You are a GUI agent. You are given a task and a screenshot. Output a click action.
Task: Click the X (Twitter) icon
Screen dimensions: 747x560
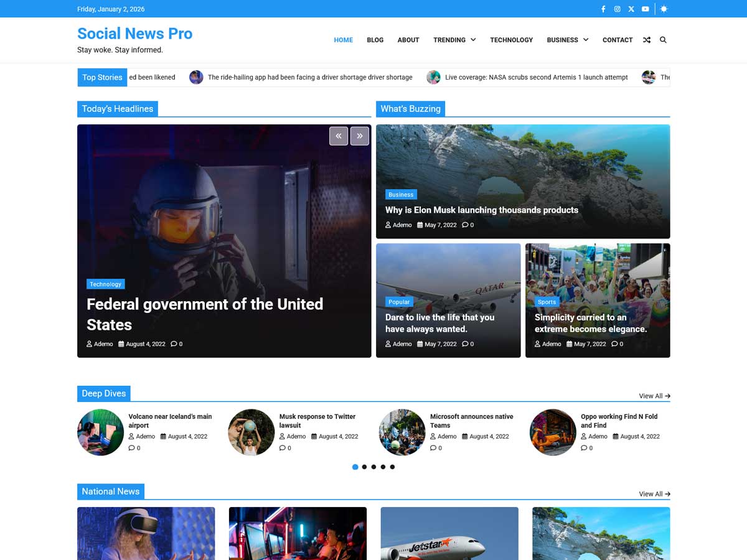[631, 9]
